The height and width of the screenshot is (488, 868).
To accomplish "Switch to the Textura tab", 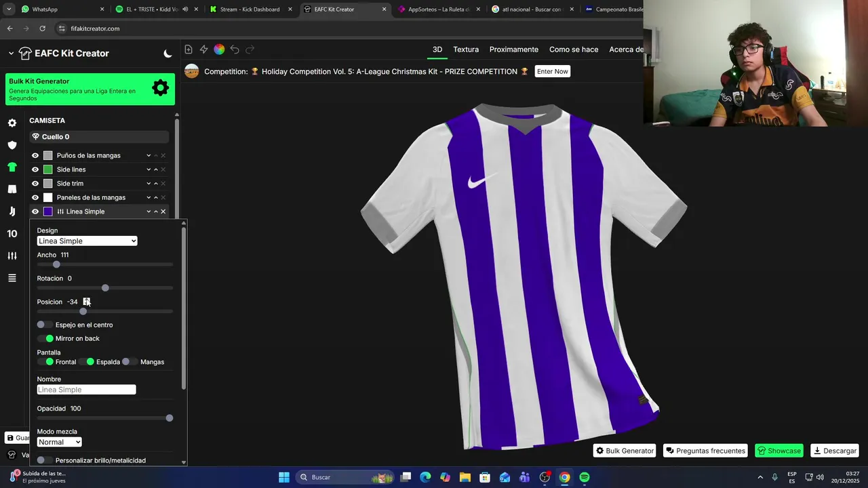I will click(x=466, y=49).
